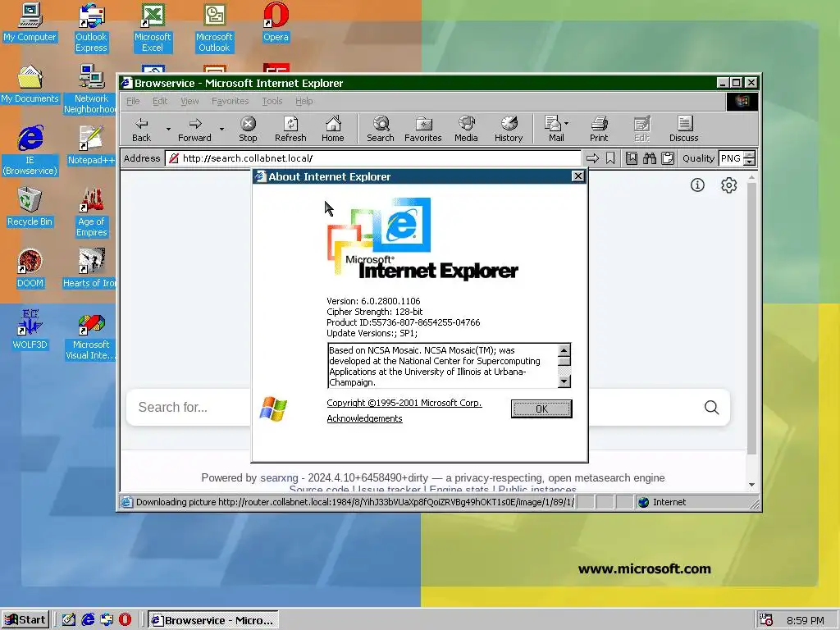Decrease Quality with the down stepper arrow
This screenshot has height=630, width=840.
[750, 162]
